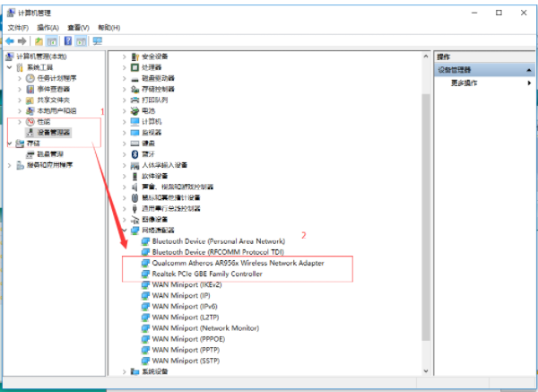Click the 性能 (Performance) icon in left tree
The image size is (538, 392).
click(x=30, y=121)
